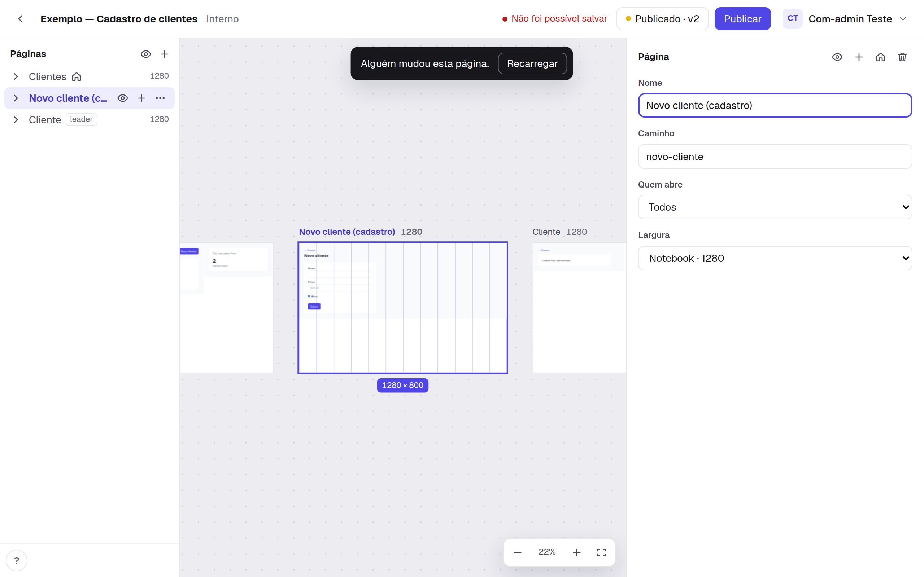The image size is (924, 577).
Task: Fit canvas to screen icon
Action: 601,552
